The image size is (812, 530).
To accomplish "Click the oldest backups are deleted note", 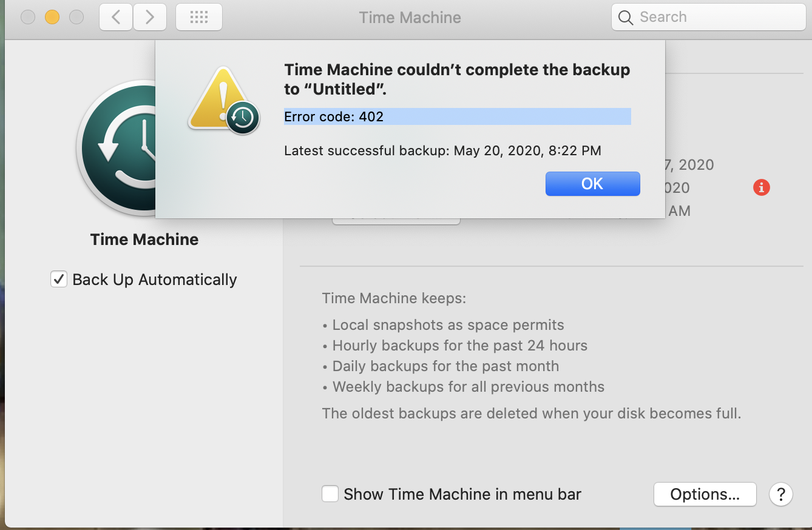I will pos(532,414).
